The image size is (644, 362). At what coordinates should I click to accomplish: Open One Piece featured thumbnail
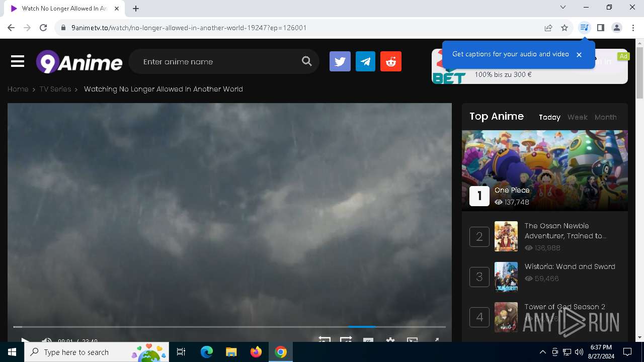click(x=545, y=170)
